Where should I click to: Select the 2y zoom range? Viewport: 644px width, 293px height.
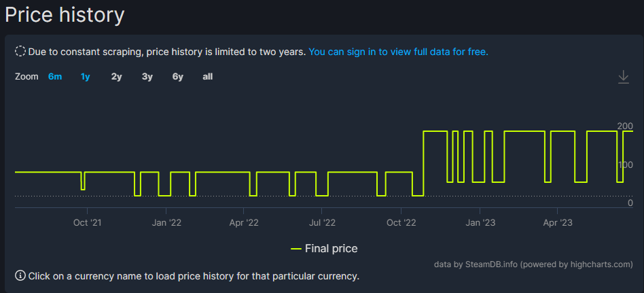coord(117,77)
